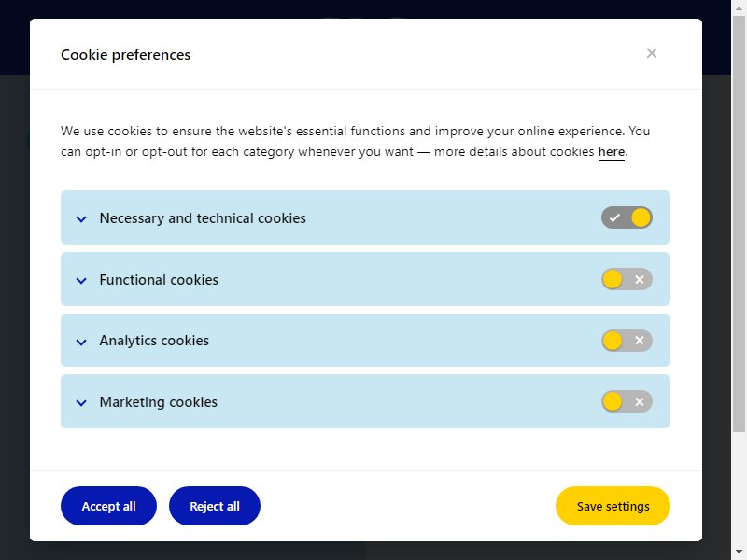Open the cookie details 'here' link
Screen dimensions: 747x560
[612, 152]
